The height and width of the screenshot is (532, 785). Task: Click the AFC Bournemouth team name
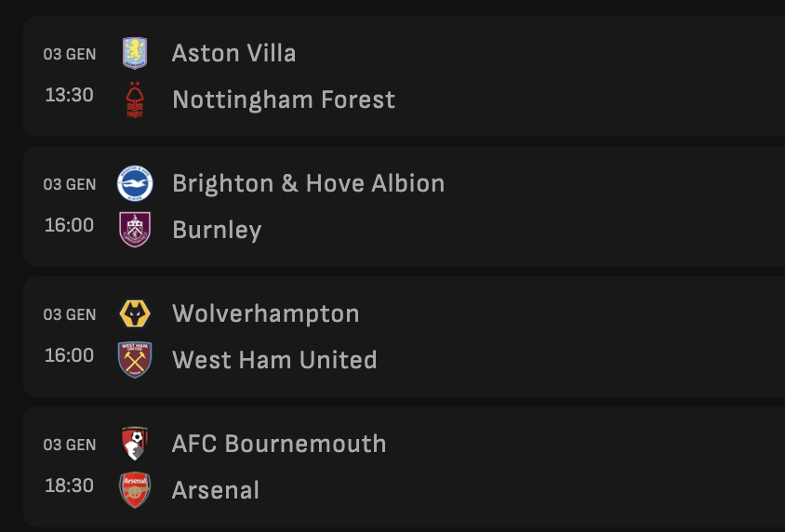click(x=279, y=444)
